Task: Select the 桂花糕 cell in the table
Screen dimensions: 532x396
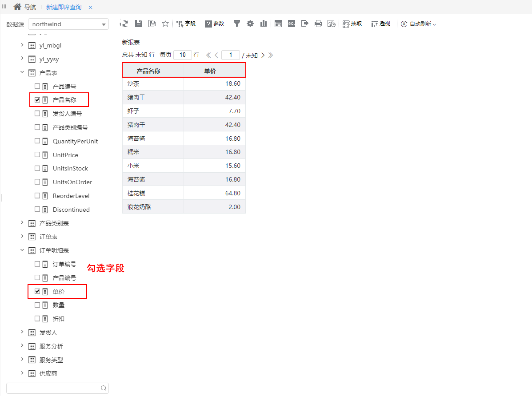Action: 153,193
